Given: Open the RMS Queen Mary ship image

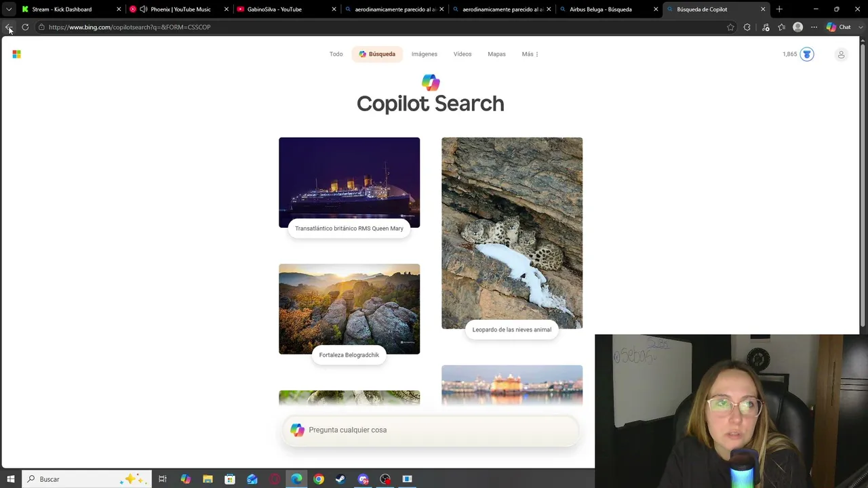Looking at the screenshot, I should tap(349, 182).
